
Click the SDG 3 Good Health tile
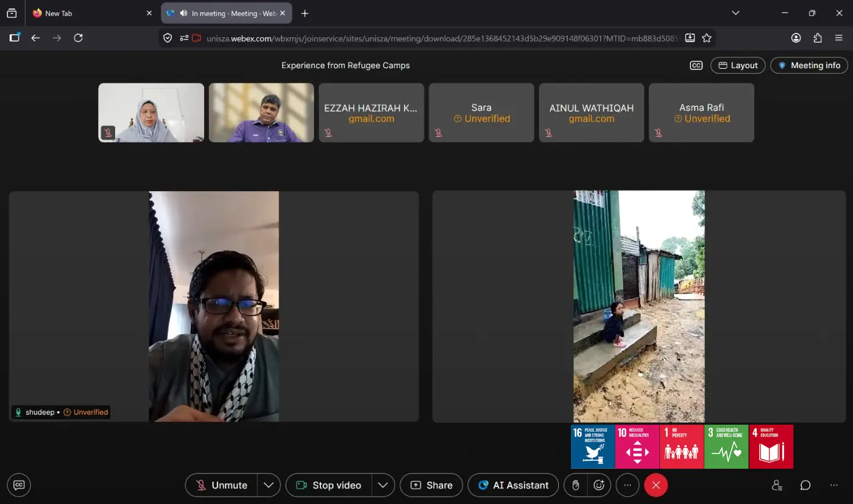click(x=726, y=447)
